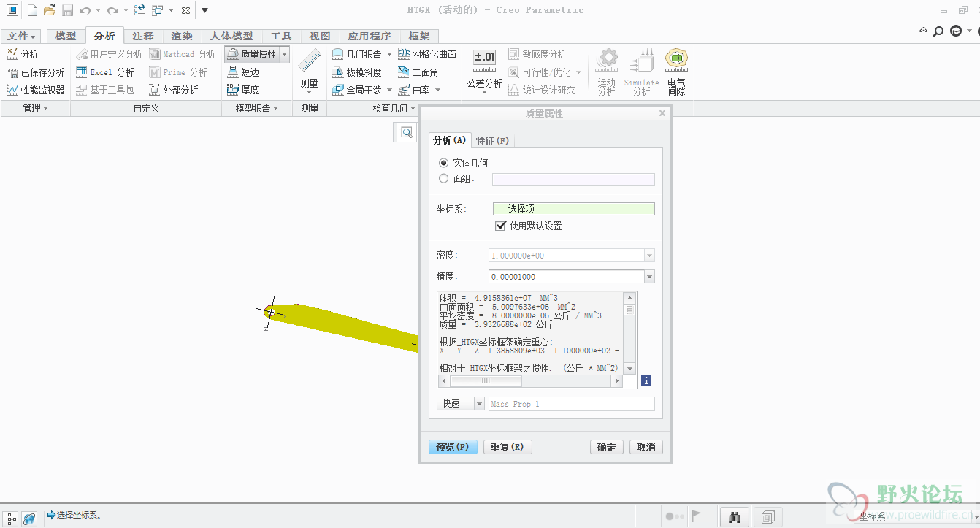
Task: Click the Regenerate icon in the quick access toolbar
Action: (139, 10)
